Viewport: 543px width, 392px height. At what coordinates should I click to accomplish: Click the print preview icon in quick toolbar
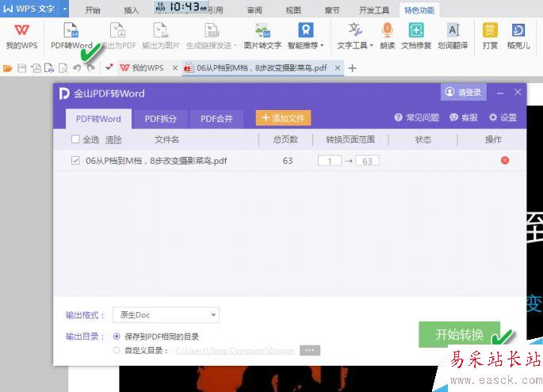(x=63, y=68)
